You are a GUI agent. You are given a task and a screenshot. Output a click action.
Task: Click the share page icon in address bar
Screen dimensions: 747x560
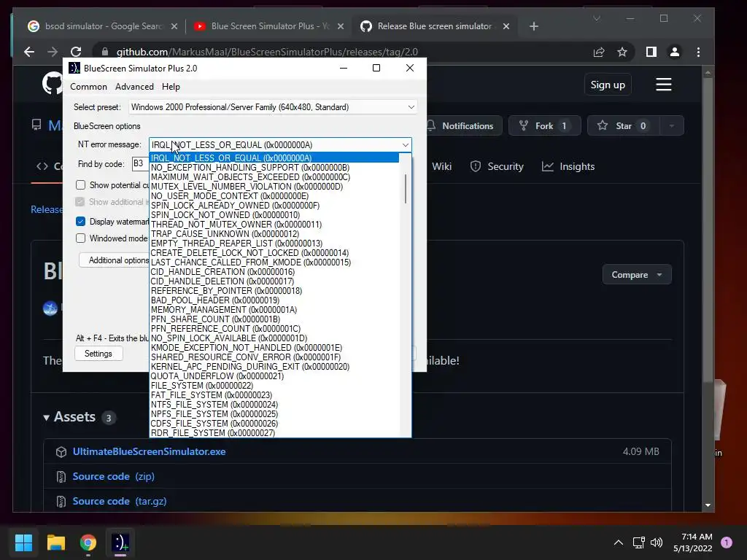point(599,52)
